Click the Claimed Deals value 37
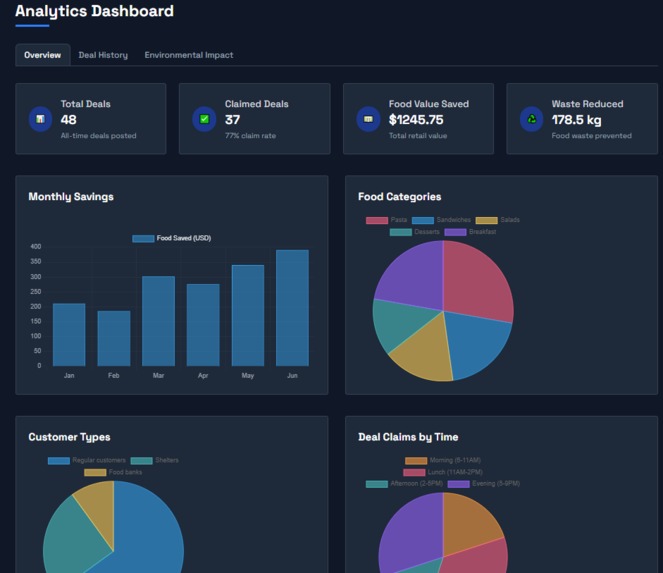The image size is (663, 573). [232, 120]
